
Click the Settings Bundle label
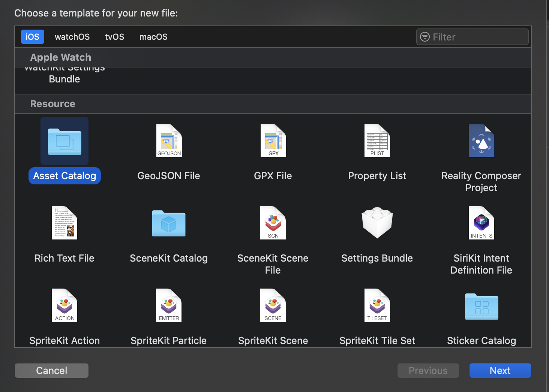tap(377, 258)
